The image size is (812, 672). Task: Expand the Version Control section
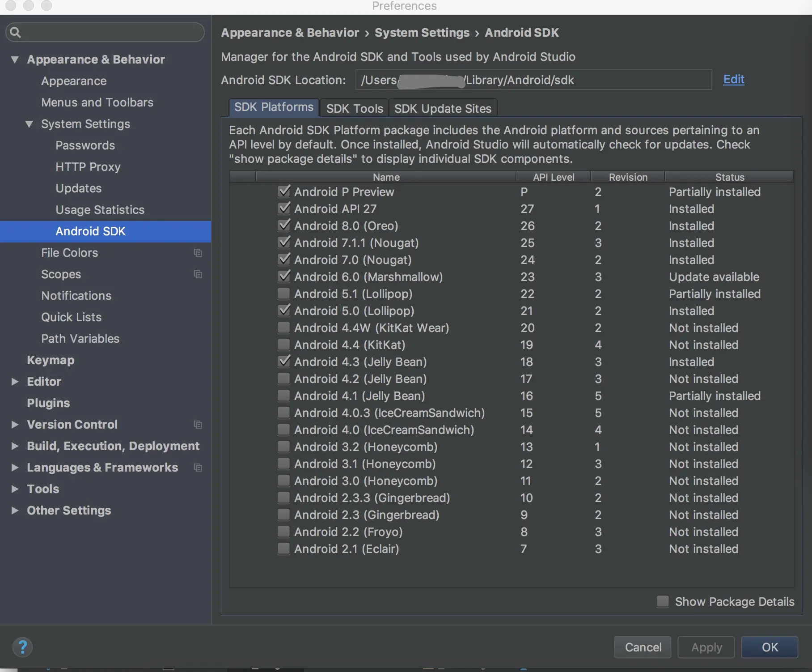point(15,425)
